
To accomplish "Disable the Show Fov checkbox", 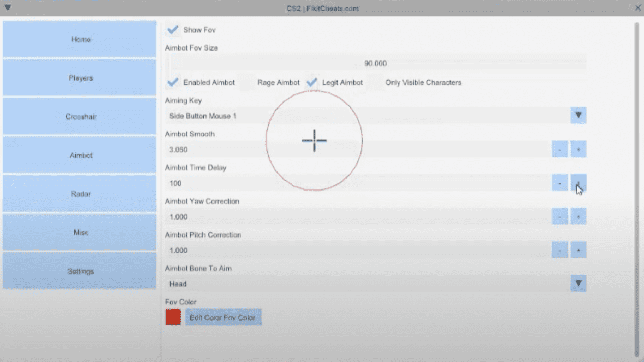I will point(173,30).
